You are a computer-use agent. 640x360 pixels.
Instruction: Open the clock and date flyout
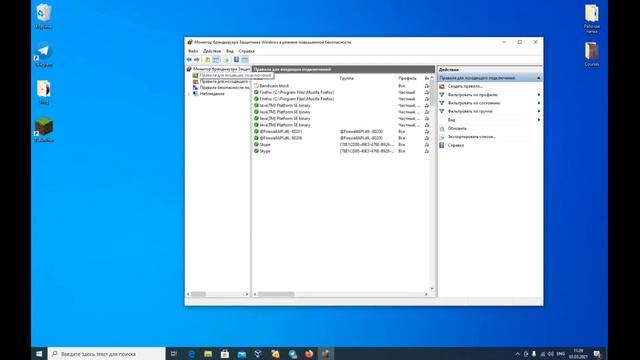tap(578, 353)
